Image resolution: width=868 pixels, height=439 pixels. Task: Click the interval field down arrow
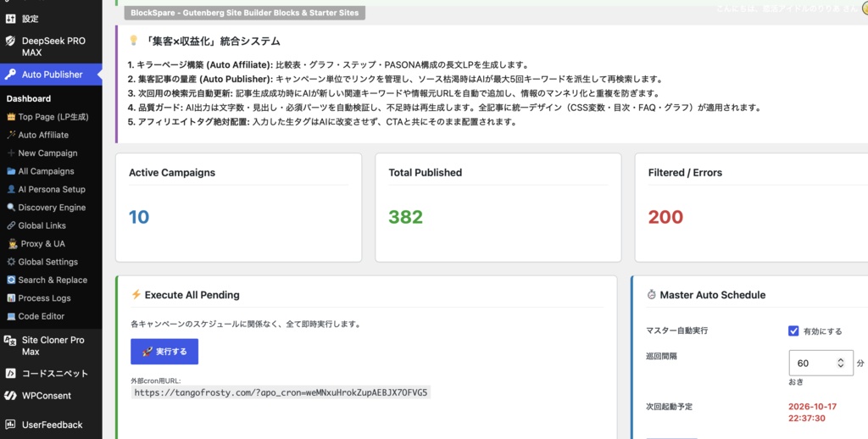(841, 366)
